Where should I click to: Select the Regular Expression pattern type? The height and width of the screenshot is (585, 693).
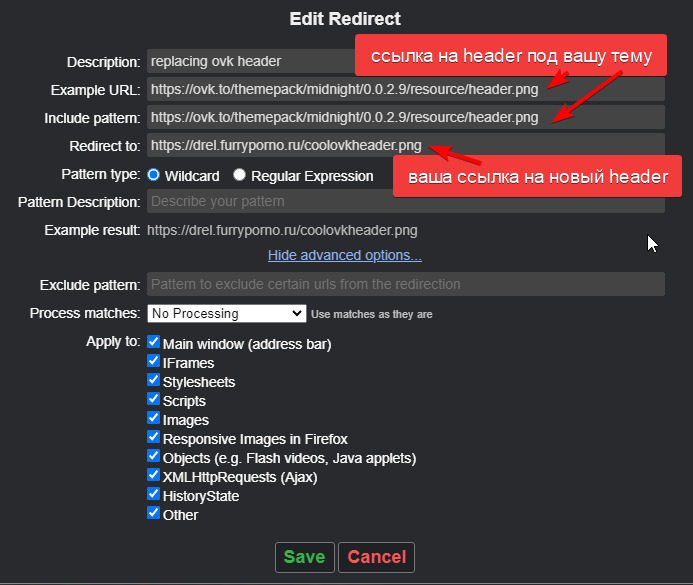(x=239, y=175)
